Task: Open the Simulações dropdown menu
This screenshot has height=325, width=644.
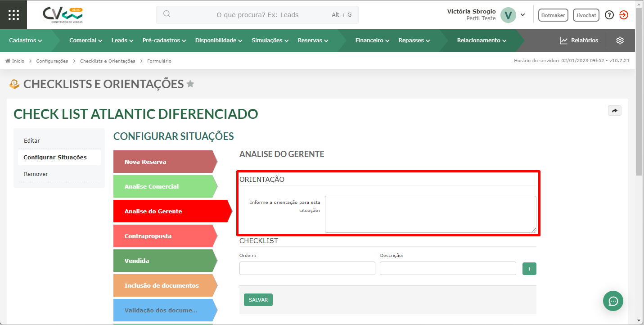Action: pyautogui.click(x=270, y=41)
